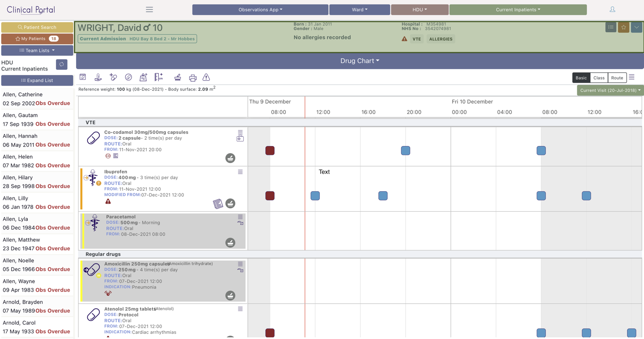
Task: Click the add medication pill-plus icon
Action: [113, 78]
